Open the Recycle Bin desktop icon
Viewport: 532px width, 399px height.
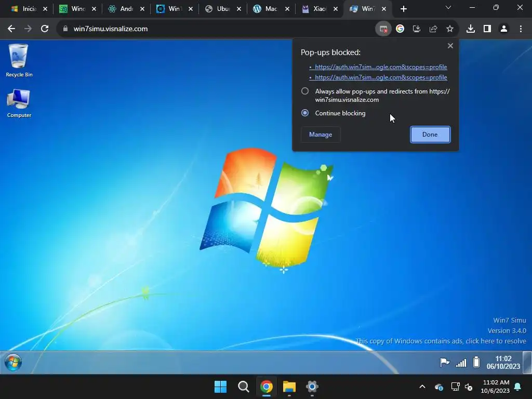point(19,60)
